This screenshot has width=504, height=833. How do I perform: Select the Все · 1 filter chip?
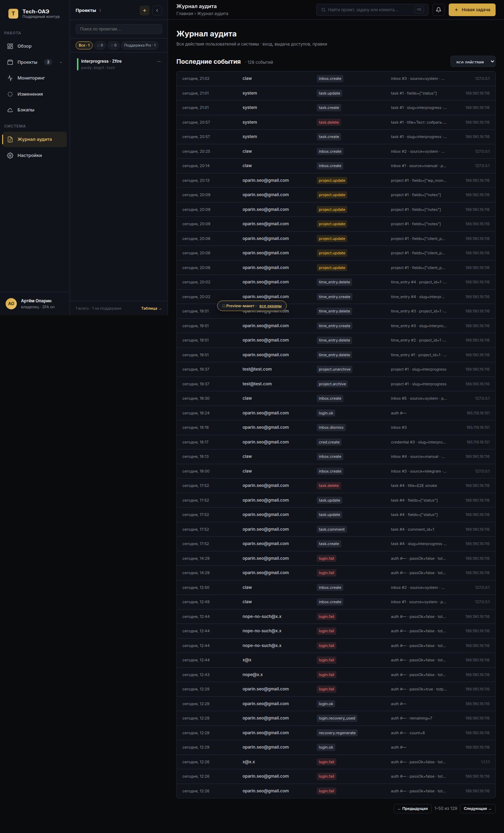click(x=84, y=45)
